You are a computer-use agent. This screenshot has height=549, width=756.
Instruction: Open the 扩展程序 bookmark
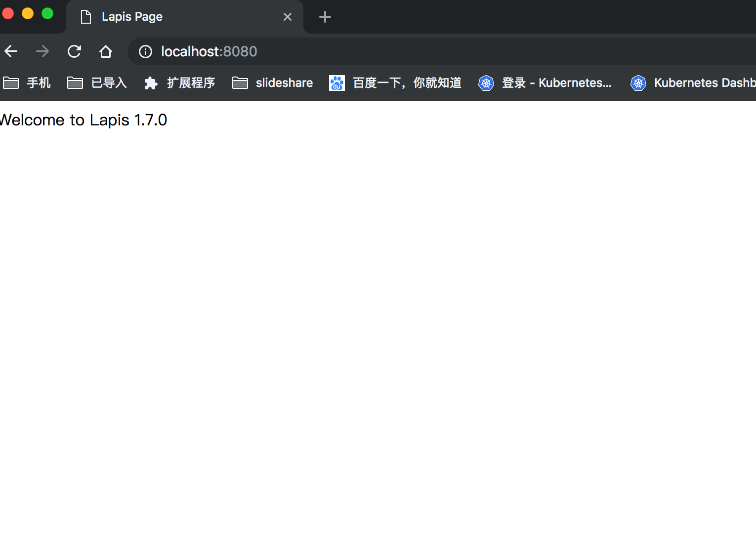click(x=179, y=82)
